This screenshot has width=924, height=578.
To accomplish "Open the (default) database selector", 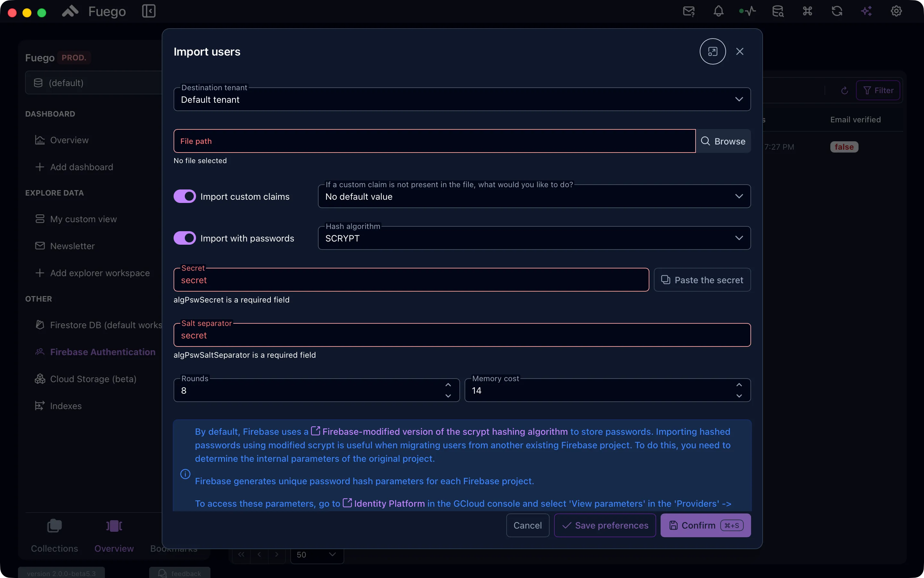I will (94, 83).
